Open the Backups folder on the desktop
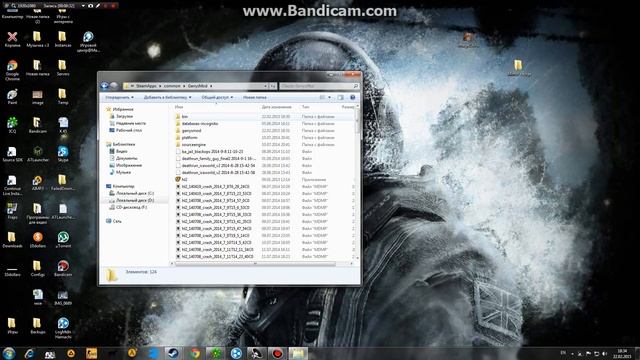640x360 pixels. [x=38, y=326]
